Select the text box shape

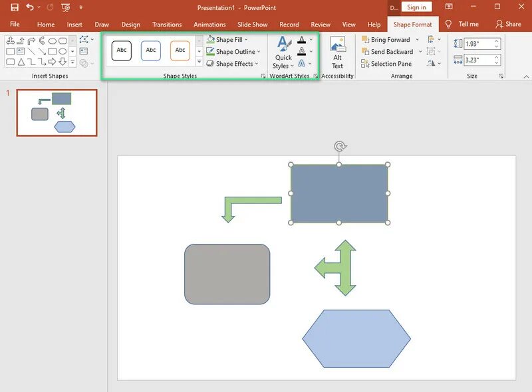pos(21,51)
